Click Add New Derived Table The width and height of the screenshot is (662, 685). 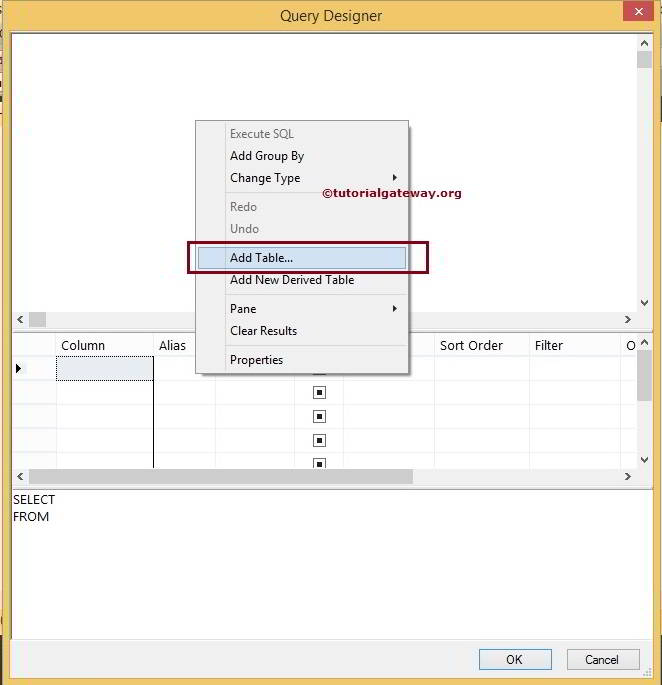tap(302, 280)
